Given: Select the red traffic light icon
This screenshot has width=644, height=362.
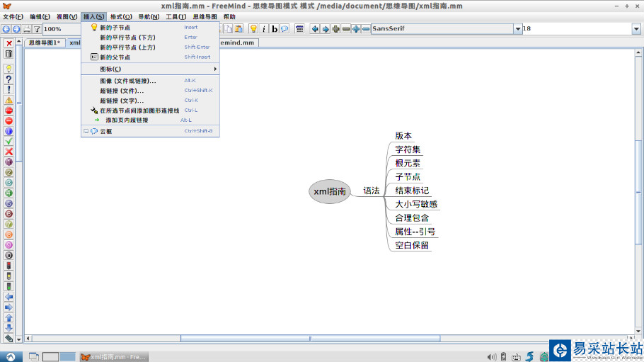Looking at the screenshot, I should (x=8, y=266).
